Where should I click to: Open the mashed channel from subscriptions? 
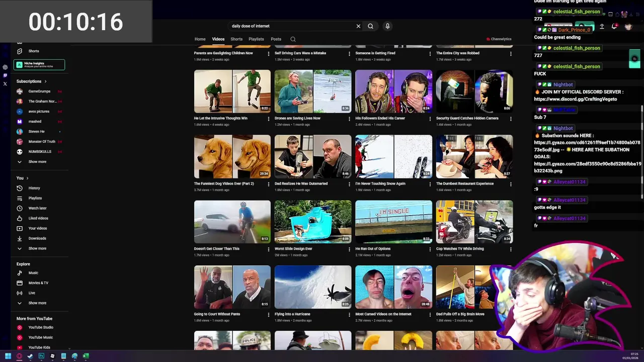tap(39, 122)
